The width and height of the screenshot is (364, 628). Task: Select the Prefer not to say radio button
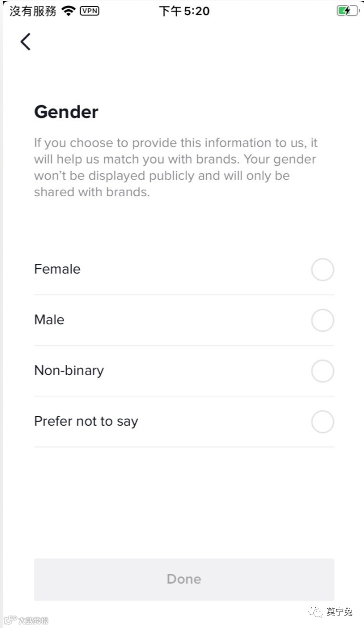[322, 422]
